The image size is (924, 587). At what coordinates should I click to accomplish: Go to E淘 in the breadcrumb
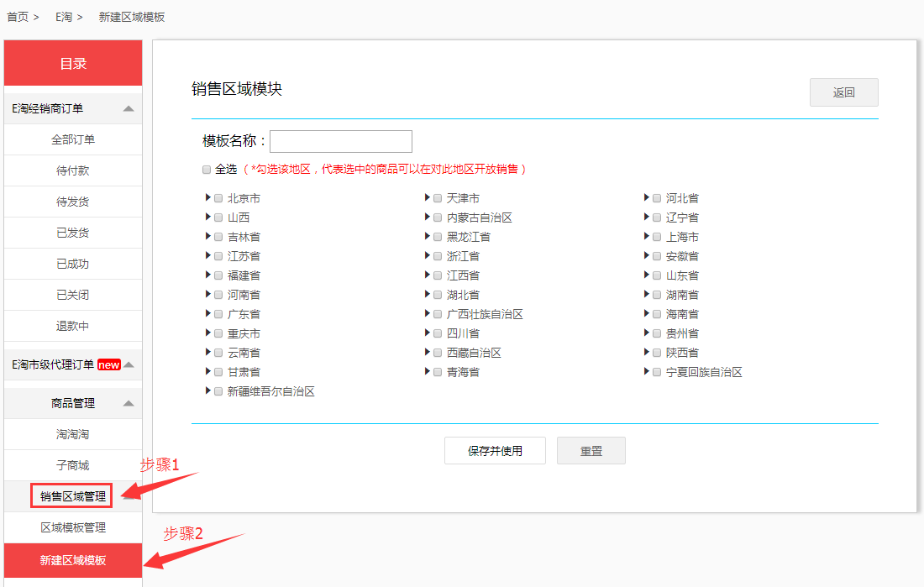click(64, 17)
